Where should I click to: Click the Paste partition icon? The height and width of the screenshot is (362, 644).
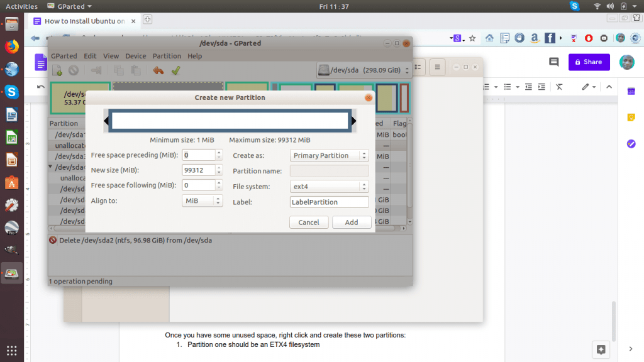tap(136, 70)
